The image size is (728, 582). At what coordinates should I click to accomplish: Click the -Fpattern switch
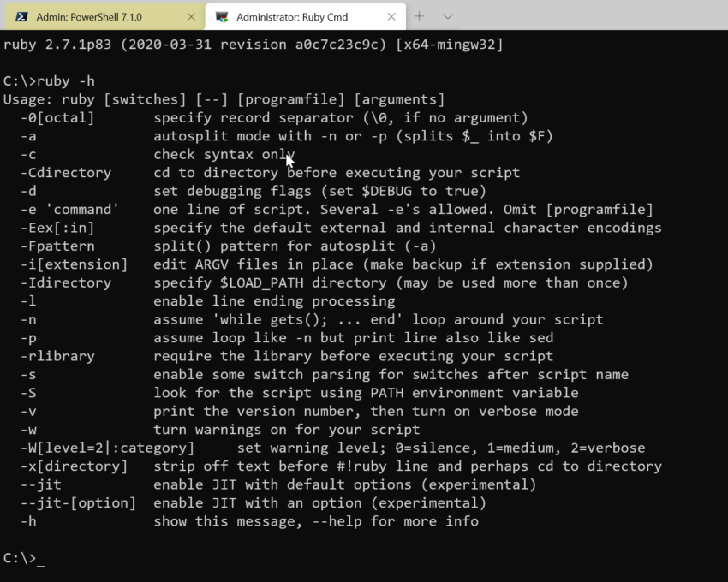(57, 246)
